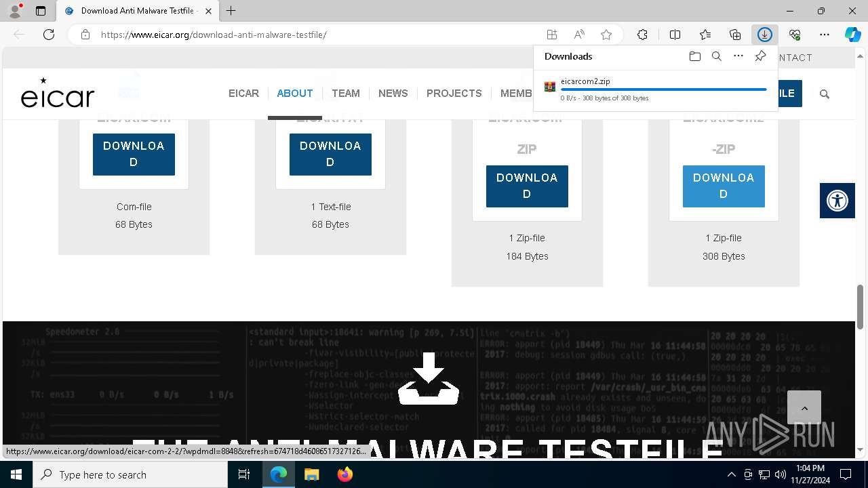The image size is (868, 488).
Task: Launch Firefox from taskbar
Action: click(344, 474)
